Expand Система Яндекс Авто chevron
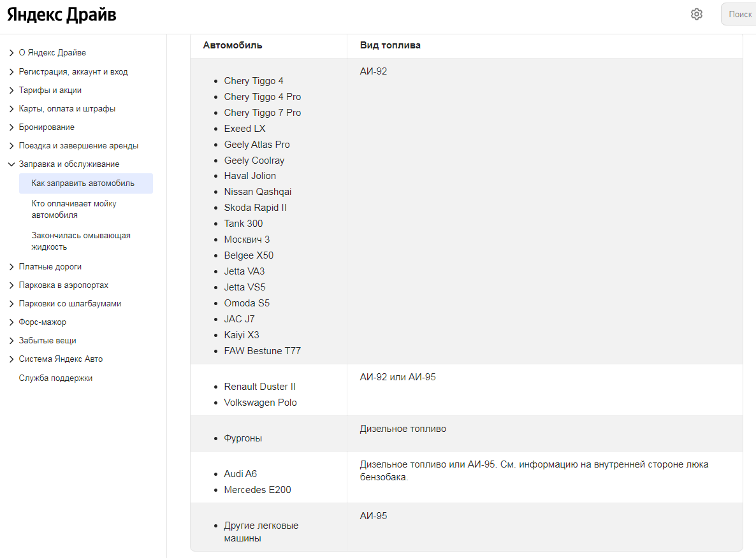Viewport: 756px width, 558px height. coord(11,359)
